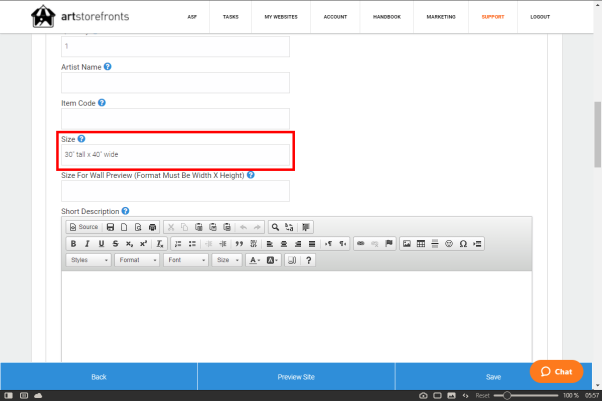Insert a table using the toolbar
The height and width of the screenshot is (401, 602).
[x=421, y=243]
